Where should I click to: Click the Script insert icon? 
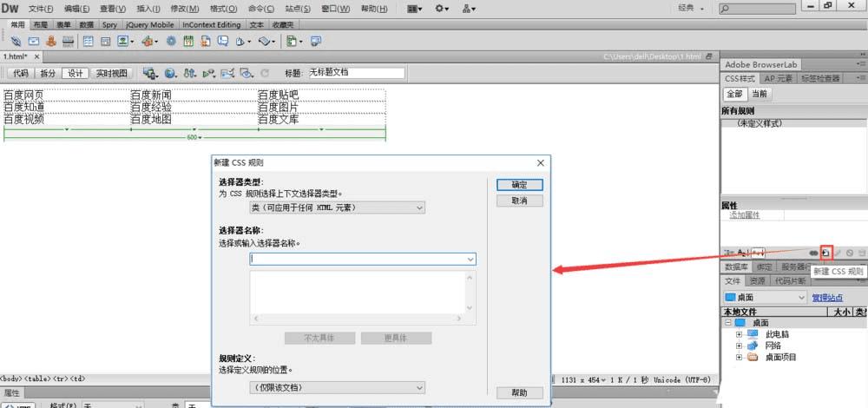pyautogui.click(x=265, y=41)
